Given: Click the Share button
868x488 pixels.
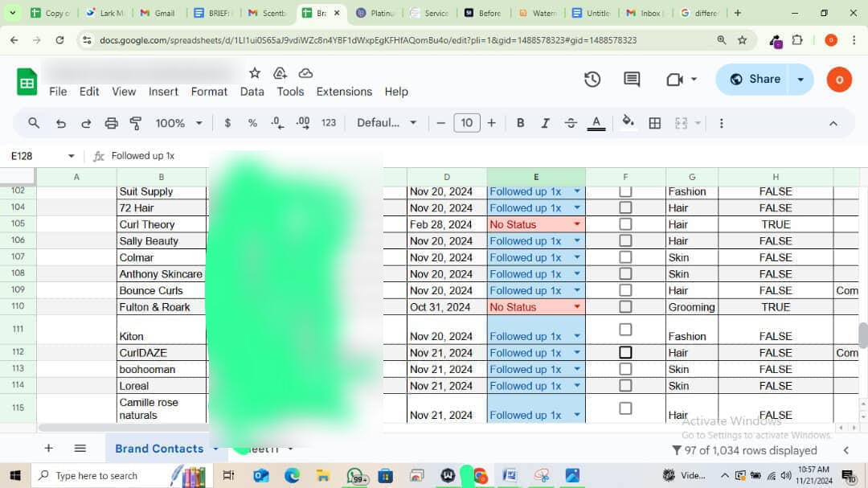Looking at the screenshot, I should click(x=754, y=80).
